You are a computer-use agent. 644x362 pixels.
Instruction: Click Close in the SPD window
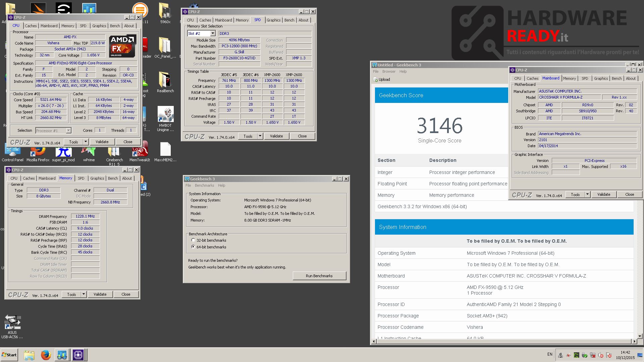click(302, 136)
